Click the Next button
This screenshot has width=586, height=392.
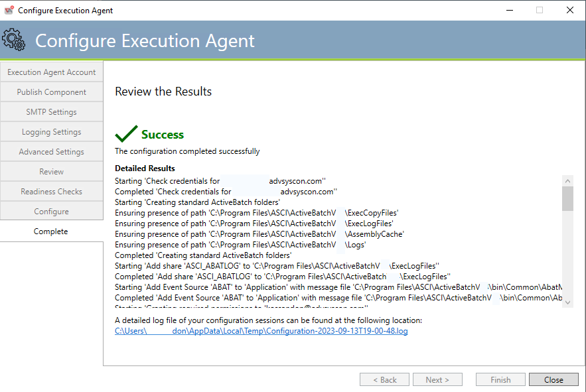tap(437, 379)
